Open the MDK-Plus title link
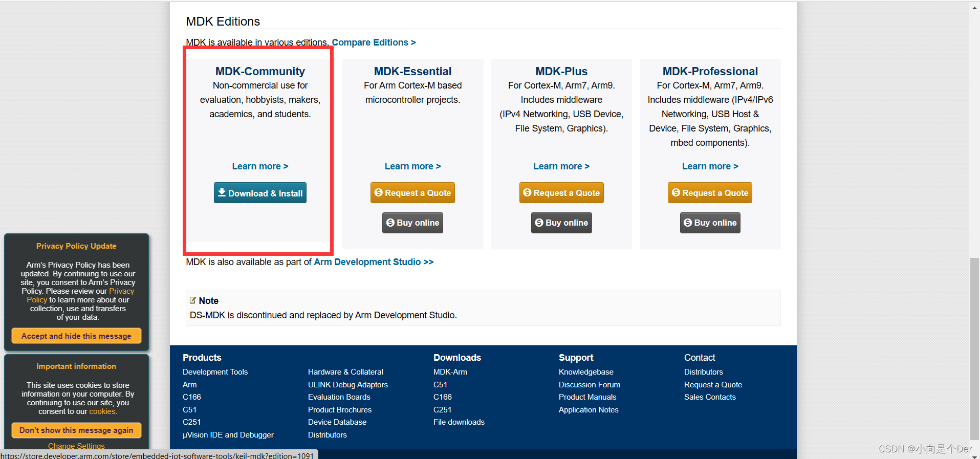The image size is (980, 459). click(x=561, y=71)
